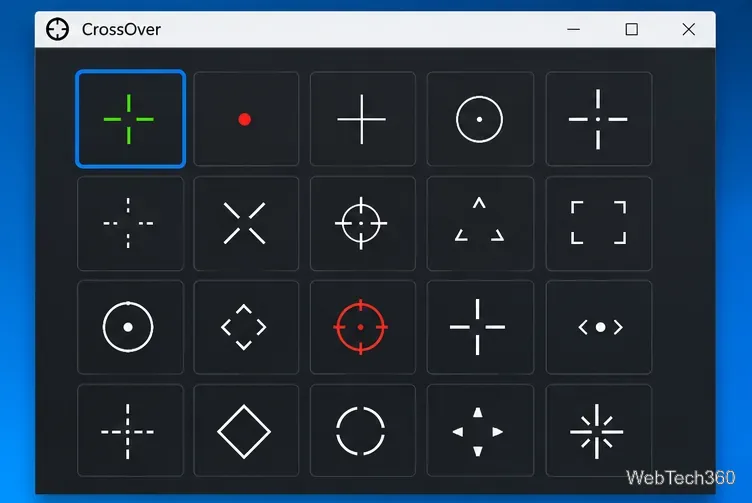Select the dashed cross crosshair without center line
752x503 pixels.
(x=130, y=223)
